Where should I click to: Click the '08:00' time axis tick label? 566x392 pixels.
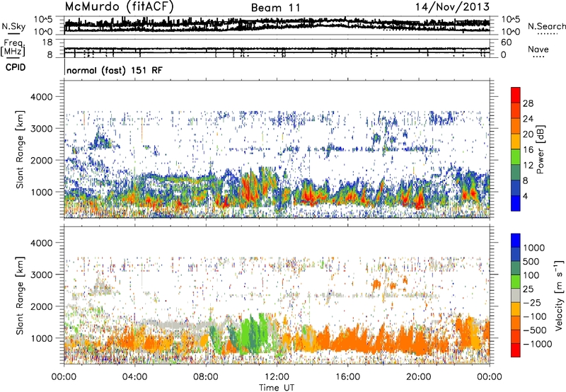click(x=205, y=377)
